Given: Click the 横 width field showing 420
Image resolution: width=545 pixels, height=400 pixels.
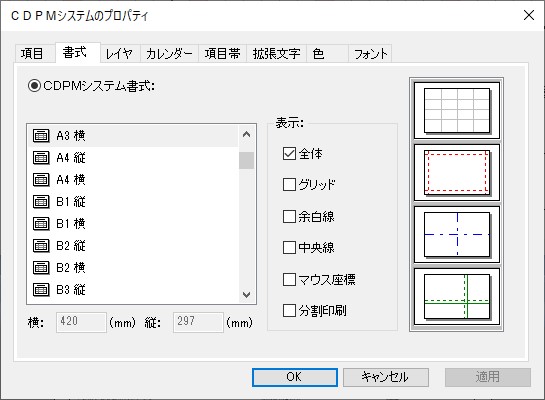Looking at the screenshot, I should pos(81,322).
